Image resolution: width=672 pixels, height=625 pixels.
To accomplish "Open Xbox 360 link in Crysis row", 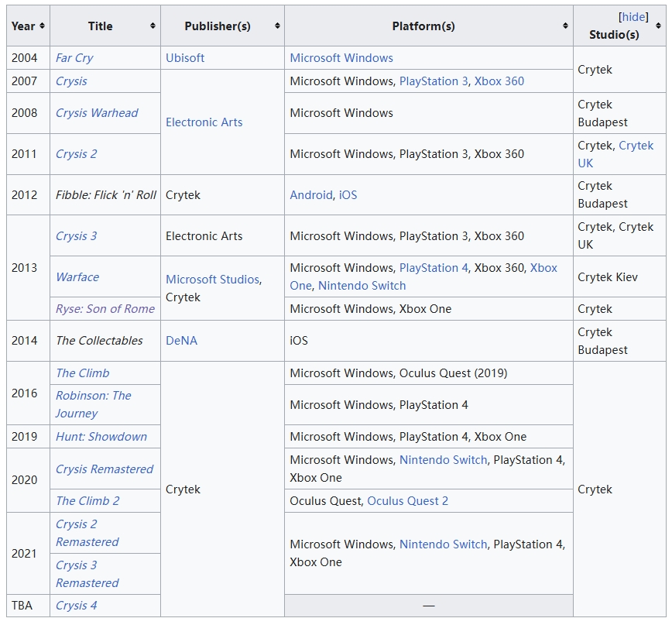I will click(499, 81).
